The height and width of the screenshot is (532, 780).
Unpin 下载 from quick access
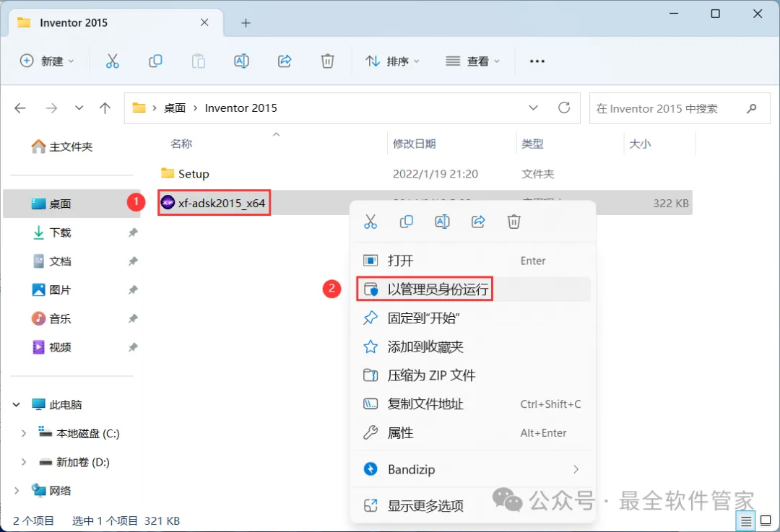pyautogui.click(x=133, y=232)
